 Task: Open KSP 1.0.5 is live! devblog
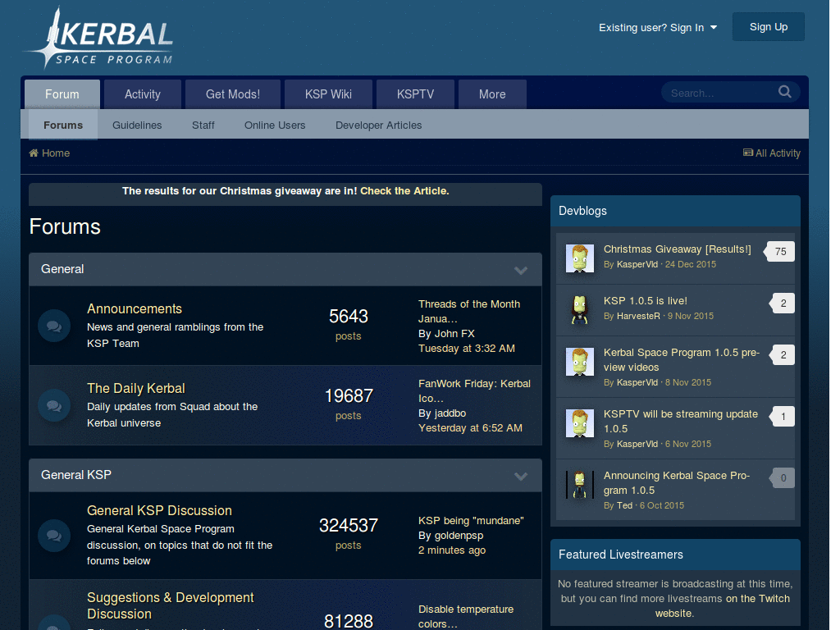point(645,300)
